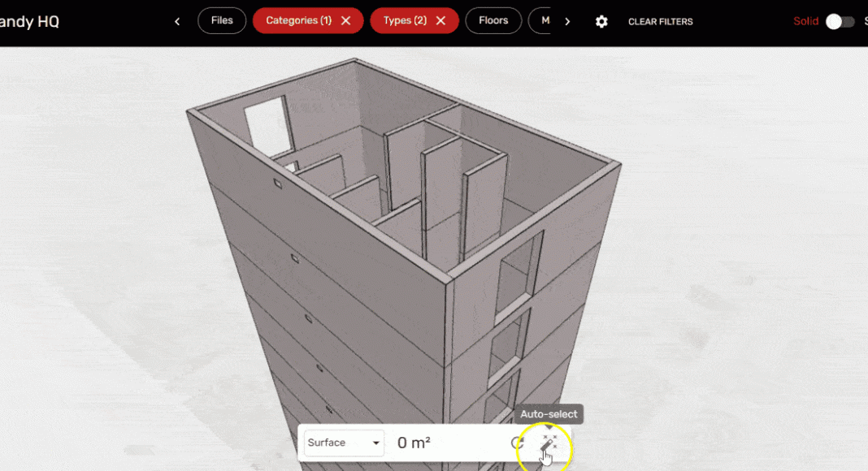Remove the Types (2) filter via its X

(441, 21)
